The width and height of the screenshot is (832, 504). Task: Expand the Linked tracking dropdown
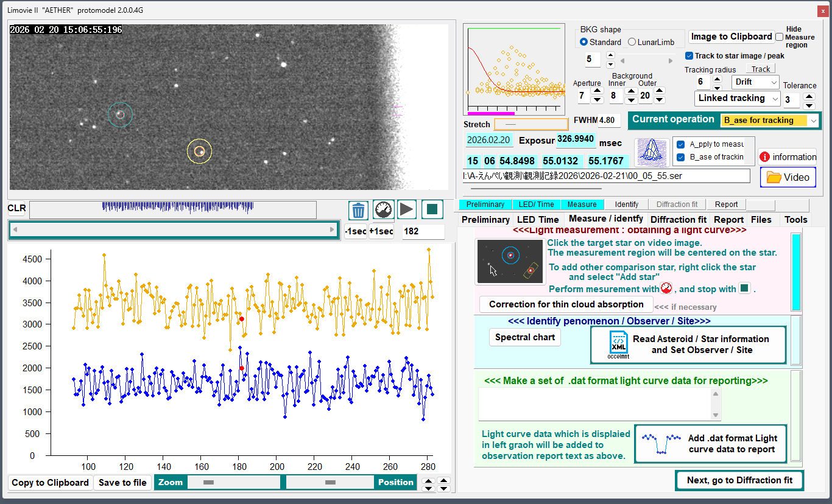(737, 98)
